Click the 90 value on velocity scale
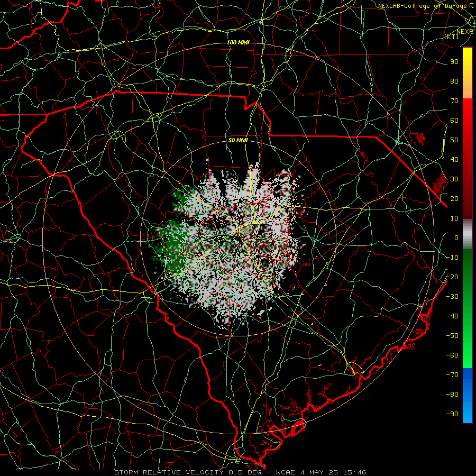Screen dimensions: 476x476 pyautogui.click(x=454, y=62)
